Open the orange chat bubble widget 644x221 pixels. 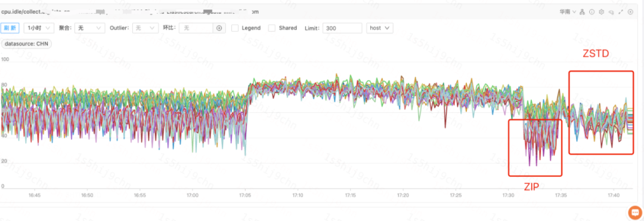coord(635,213)
